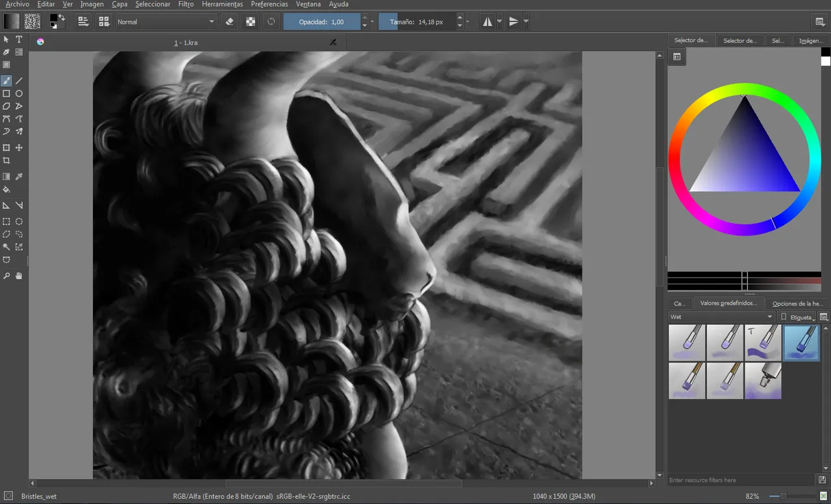Image resolution: width=831 pixels, height=504 pixels.
Task: Toggle vertical mirror mode
Action: coord(513,21)
